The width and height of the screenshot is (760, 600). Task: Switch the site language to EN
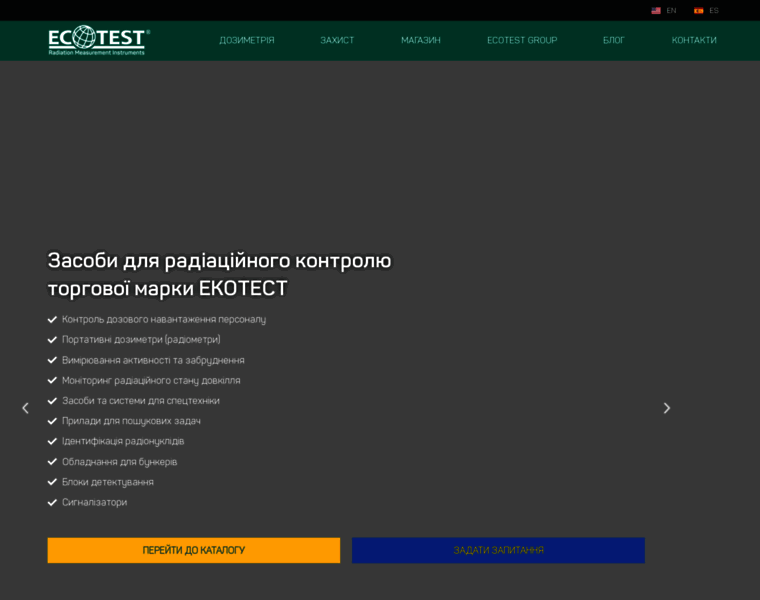[671, 11]
